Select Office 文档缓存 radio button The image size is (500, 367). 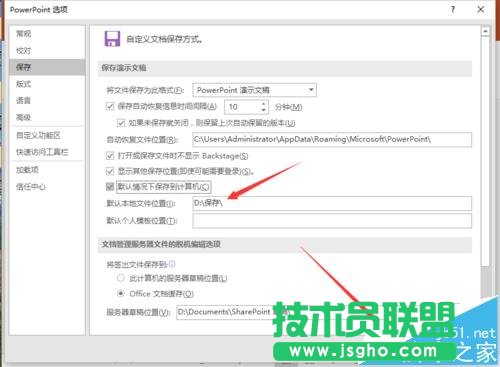coord(121,293)
